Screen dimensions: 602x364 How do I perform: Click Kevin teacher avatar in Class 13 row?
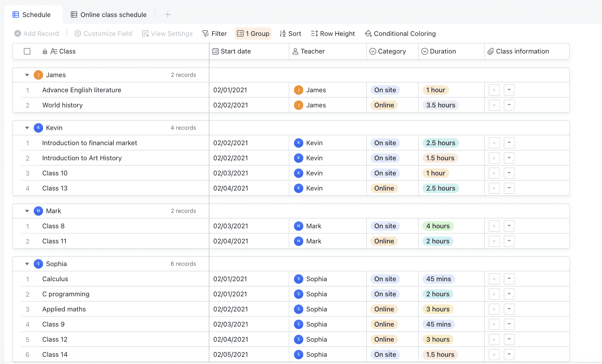(298, 188)
